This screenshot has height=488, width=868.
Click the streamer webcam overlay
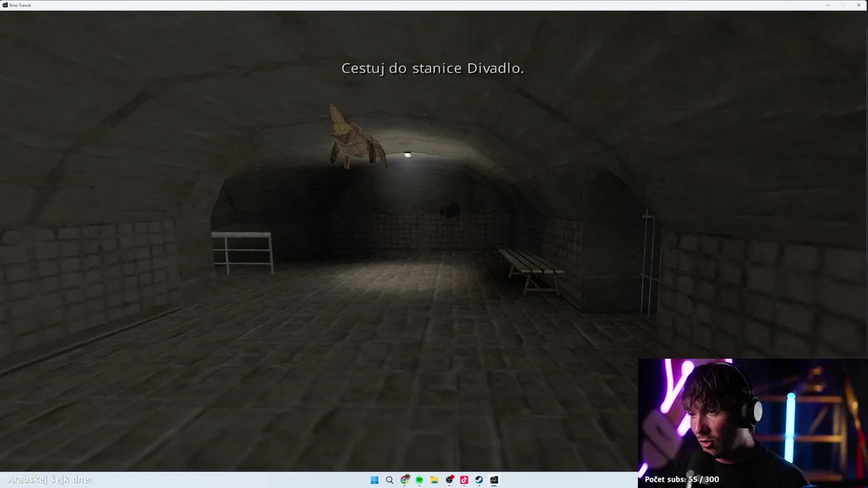(753, 423)
